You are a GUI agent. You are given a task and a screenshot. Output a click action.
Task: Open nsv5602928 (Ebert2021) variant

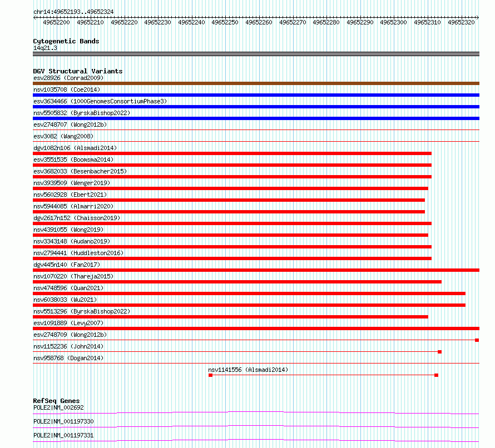[70, 195]
